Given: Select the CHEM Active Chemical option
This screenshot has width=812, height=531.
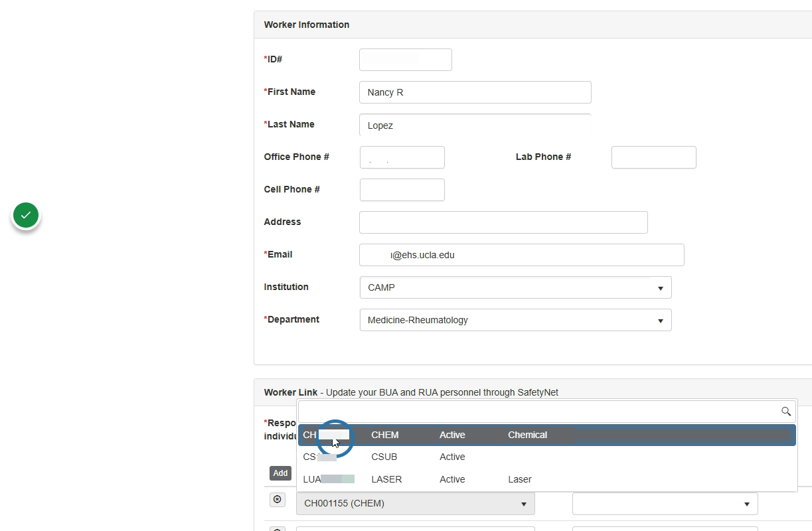Looking at the screenshot, I should 547,435.
